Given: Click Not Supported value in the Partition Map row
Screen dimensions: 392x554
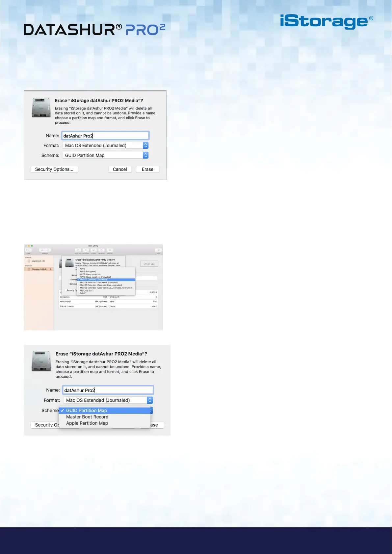Looking at the screenshot, I should click(101, 302).
